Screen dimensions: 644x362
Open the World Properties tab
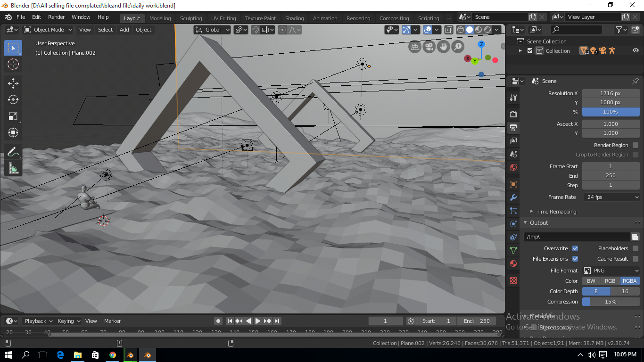513,167
